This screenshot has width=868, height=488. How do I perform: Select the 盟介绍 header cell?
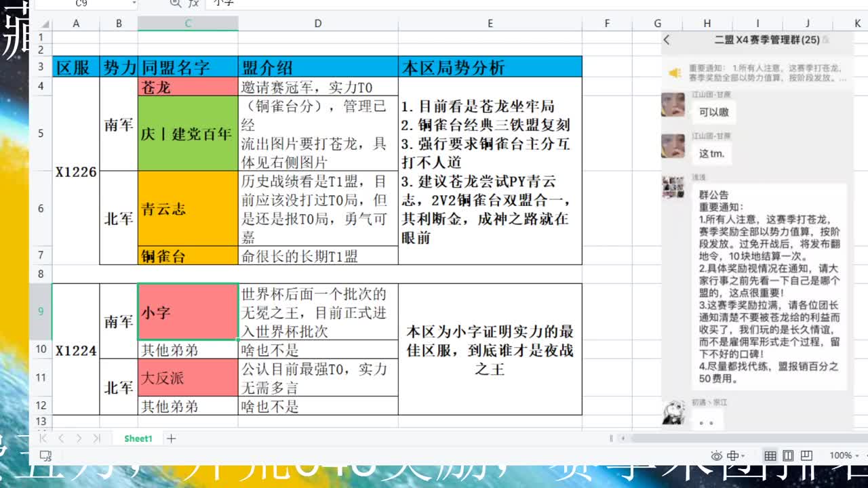(x=318, y=66)
